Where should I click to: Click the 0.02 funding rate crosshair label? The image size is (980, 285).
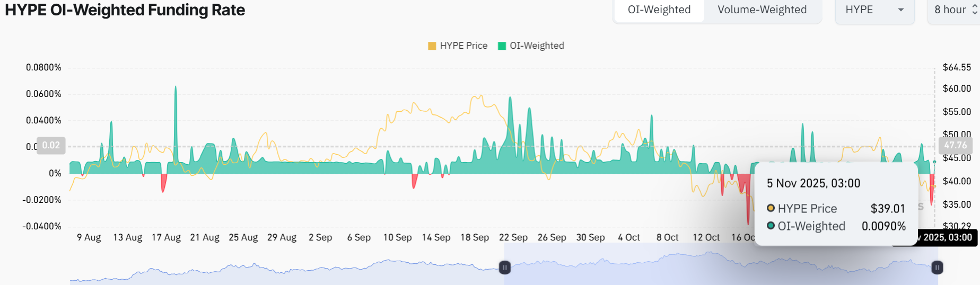coord(51,145)
